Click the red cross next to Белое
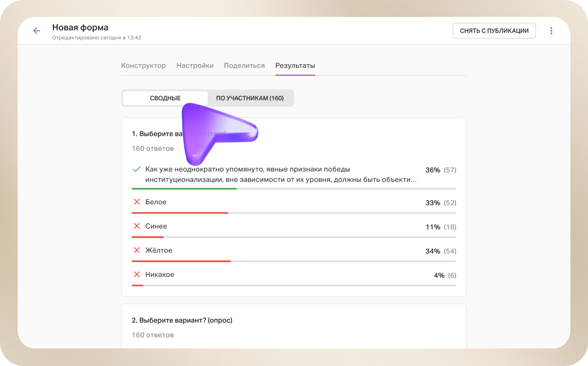The height and width of the screenshot is (366, 588). tap(137, 202)
